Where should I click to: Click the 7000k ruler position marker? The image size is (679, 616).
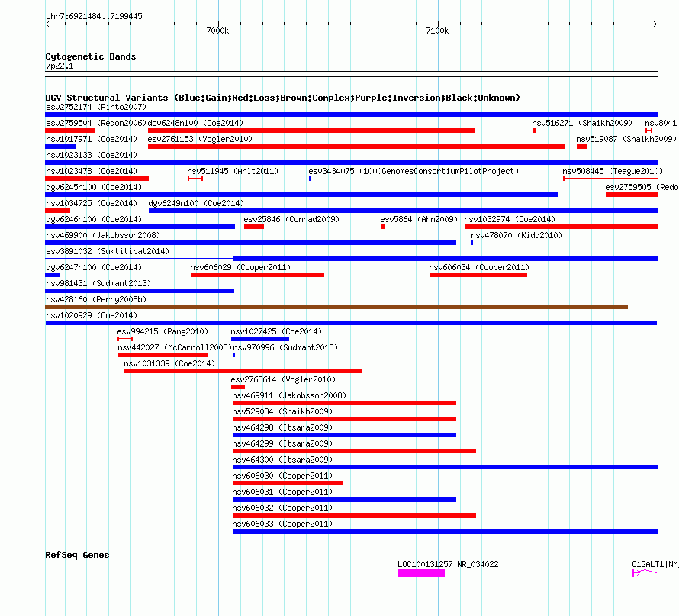point(218,31)
